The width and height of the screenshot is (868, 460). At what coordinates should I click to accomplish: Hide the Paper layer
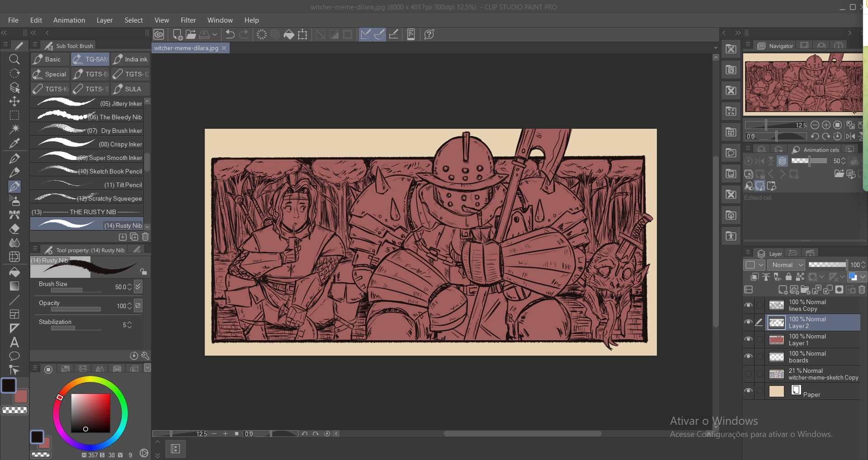coord(748,391)
